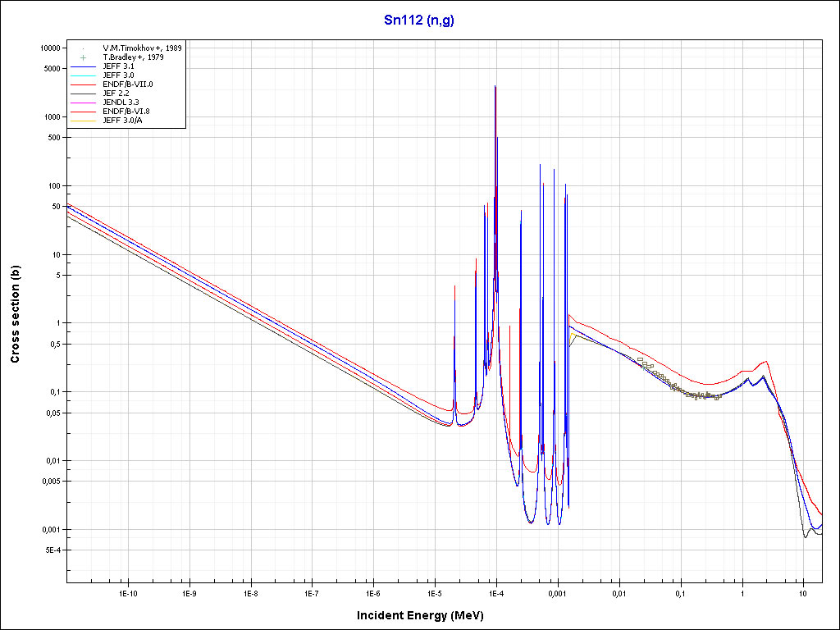Select the ENDF/B-VI.8 legend label
This screenshot has width=840, height=630.
[127, 112]
